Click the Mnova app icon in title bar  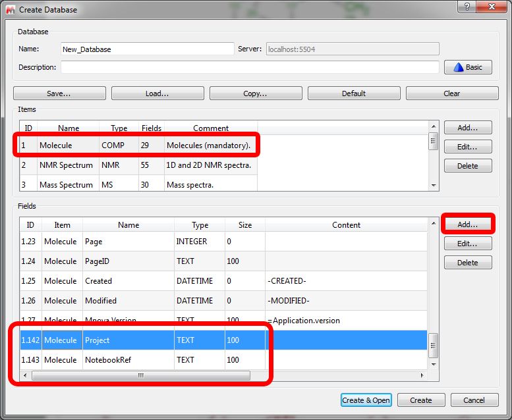(x=10, y=10)
